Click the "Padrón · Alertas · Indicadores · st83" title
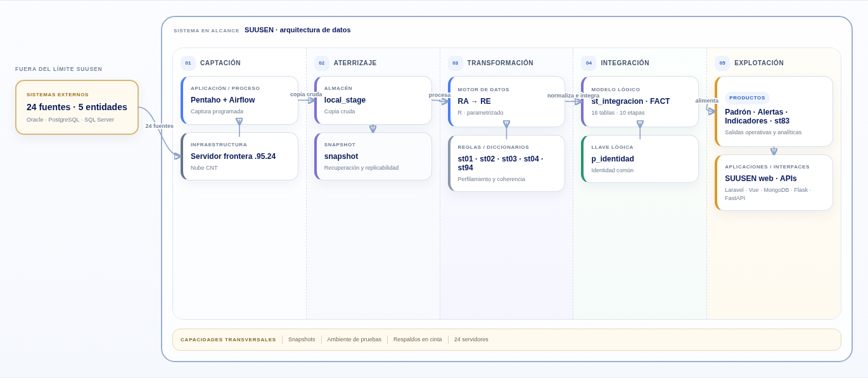Image resolution: width=868 pixels, height=378 pixels. coord(757,117)
